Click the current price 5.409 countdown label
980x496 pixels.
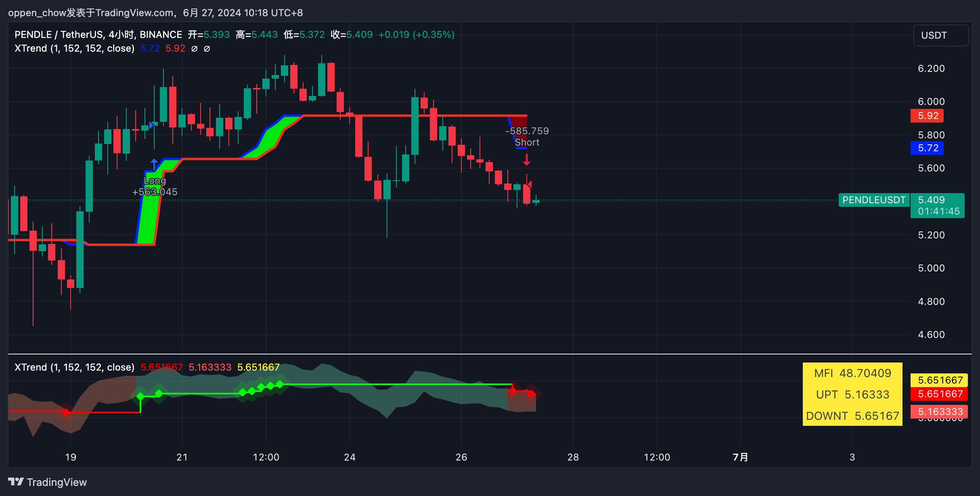tap(937, 206)
